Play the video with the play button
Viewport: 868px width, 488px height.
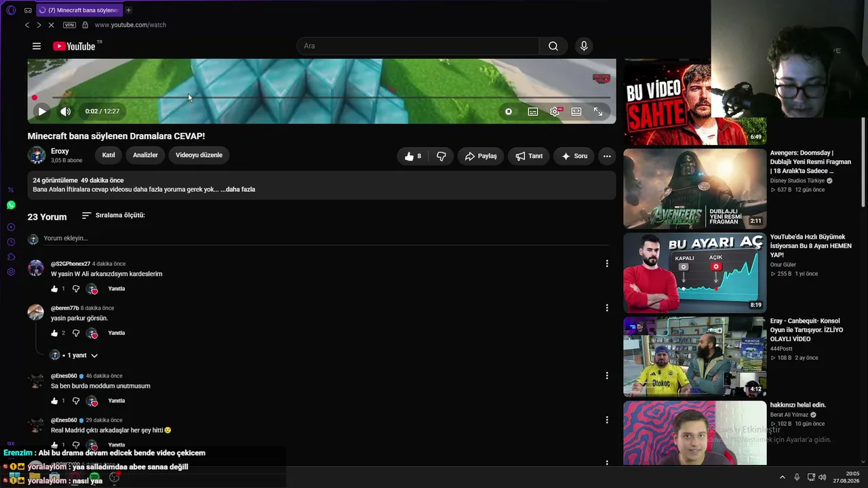click(42, 111)
